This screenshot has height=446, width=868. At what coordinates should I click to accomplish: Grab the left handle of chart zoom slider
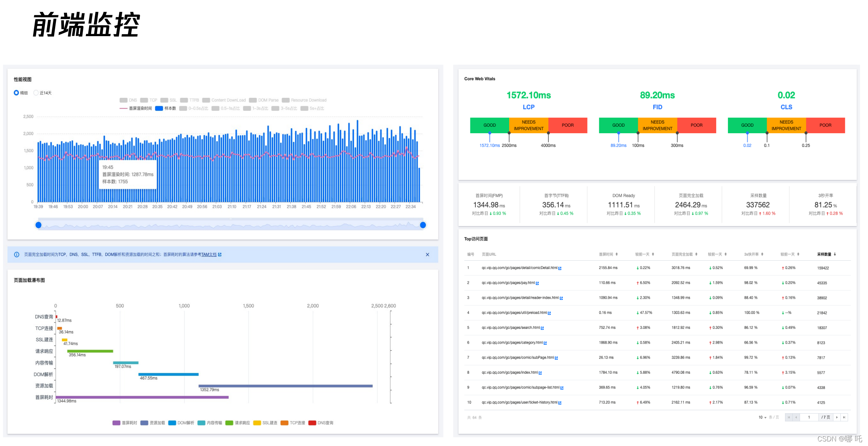click(38, 225)
